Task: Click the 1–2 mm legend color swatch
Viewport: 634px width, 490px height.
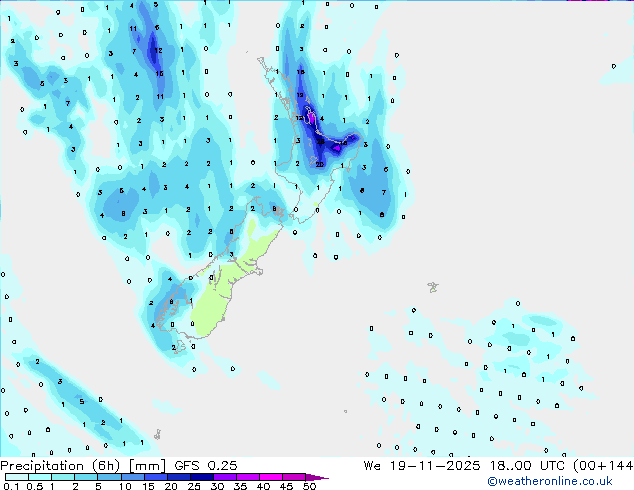Action: [63, 477]
